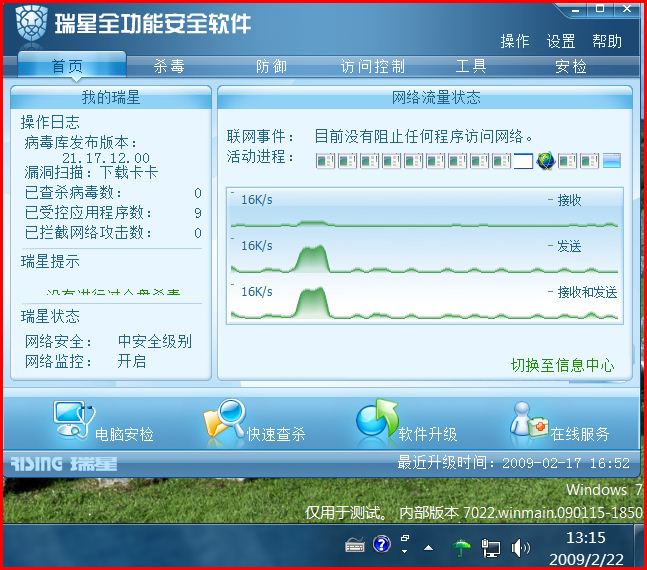Open the 帮助 menu
The height and width of the screenshot is (570, 647).
[607, 41]
